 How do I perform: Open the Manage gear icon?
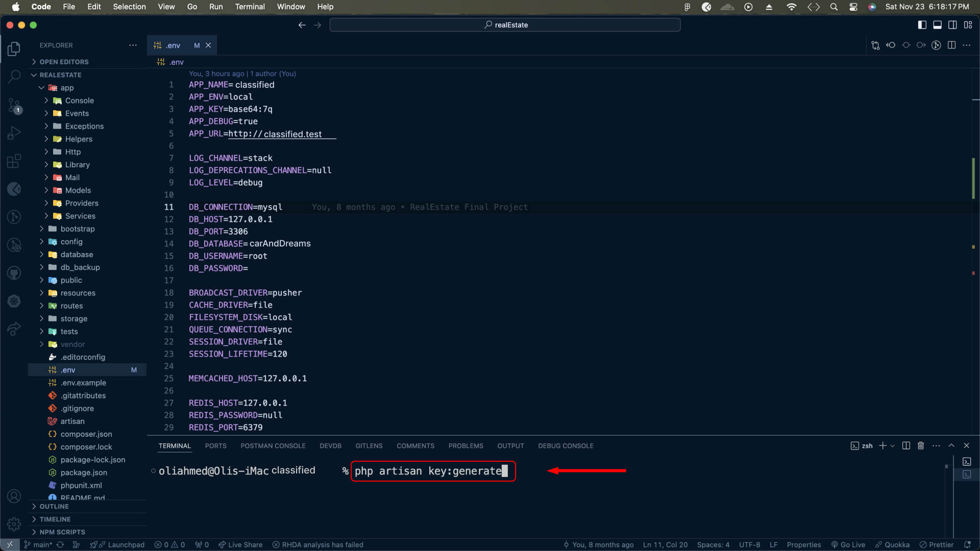14,523
